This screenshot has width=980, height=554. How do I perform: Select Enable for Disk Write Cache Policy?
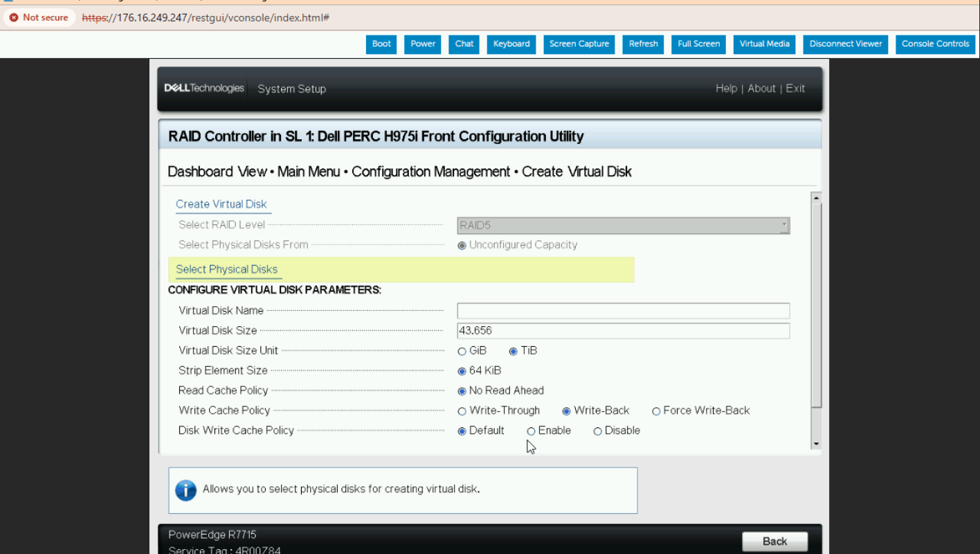532,431
